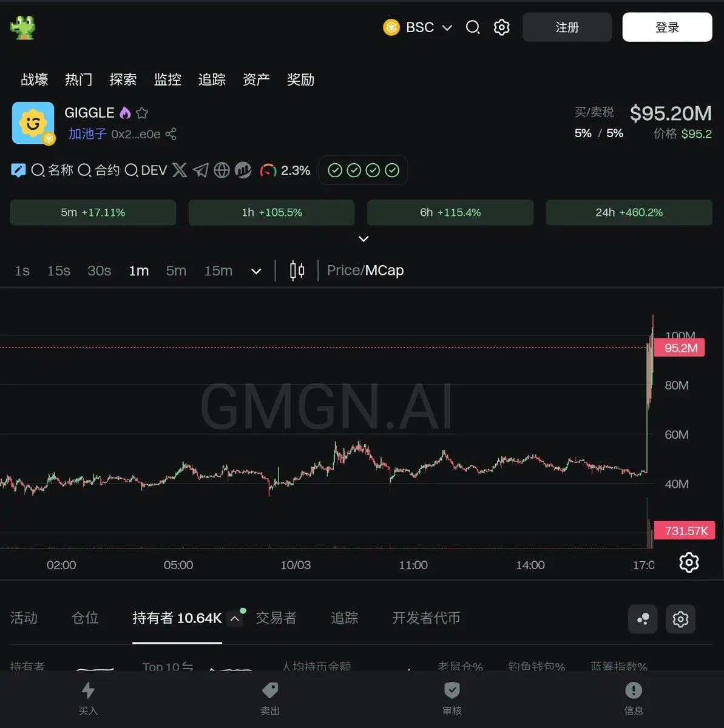Image resolution: width=724 pixels, height=728 pixels.
Task: Search by 合约
Action: pos(99,170)
